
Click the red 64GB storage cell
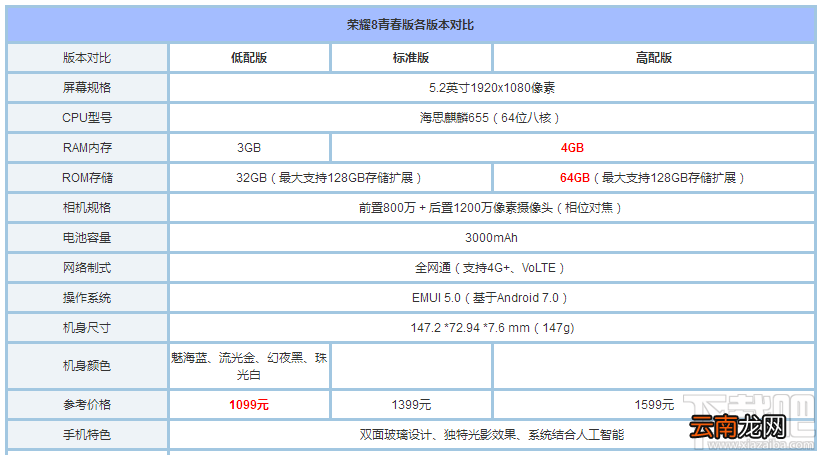pyautogui.click(x=653, y=177)
